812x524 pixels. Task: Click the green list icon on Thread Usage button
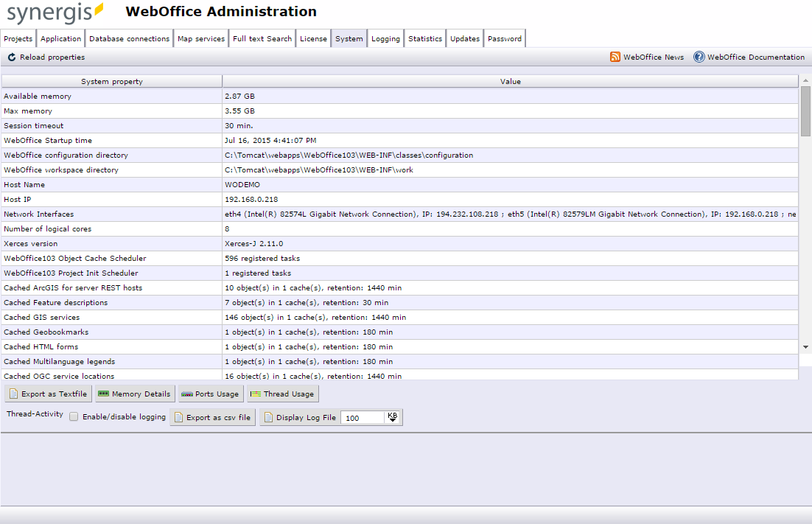coord(255,394)
